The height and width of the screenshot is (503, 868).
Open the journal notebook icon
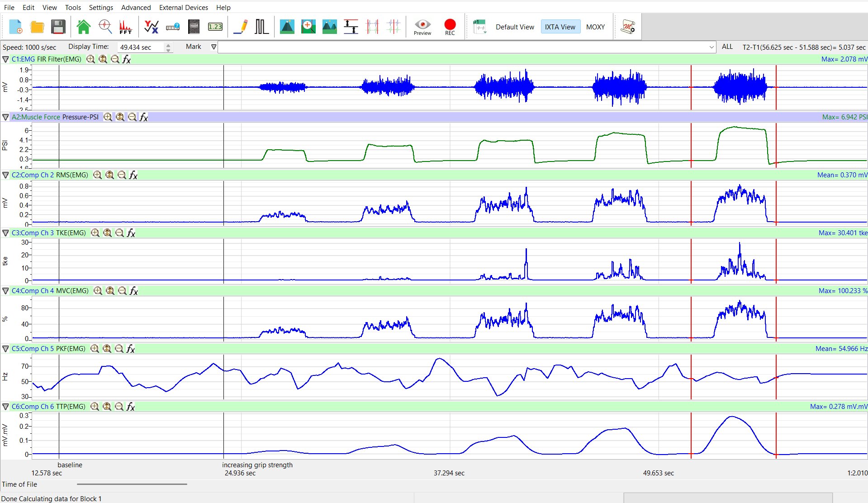coord(194,27)
